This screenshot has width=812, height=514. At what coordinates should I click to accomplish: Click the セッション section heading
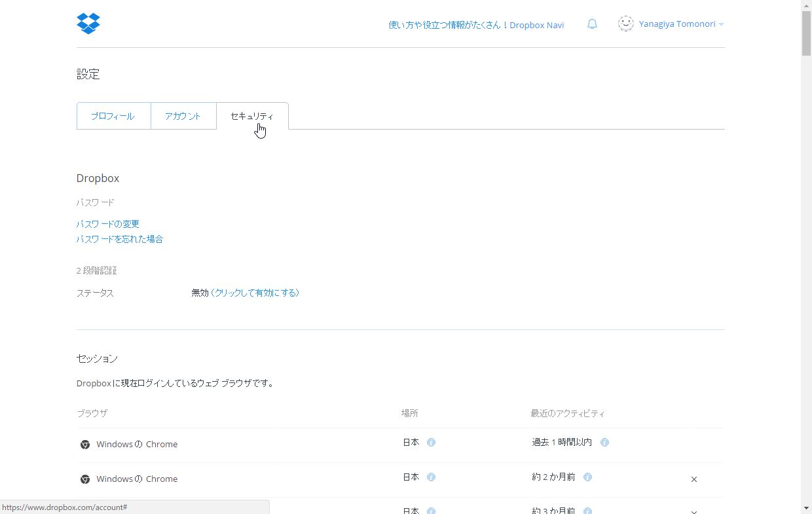[x=98, y=359]
